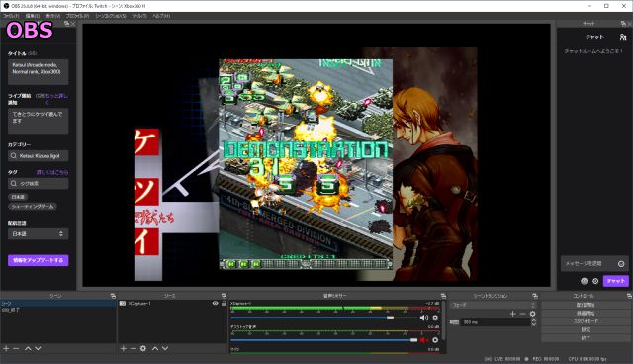Viewport: 633px width, 364px height.
Task: Open the 詳しくはこちら link beside tags
Action: (x=52, y=172)
